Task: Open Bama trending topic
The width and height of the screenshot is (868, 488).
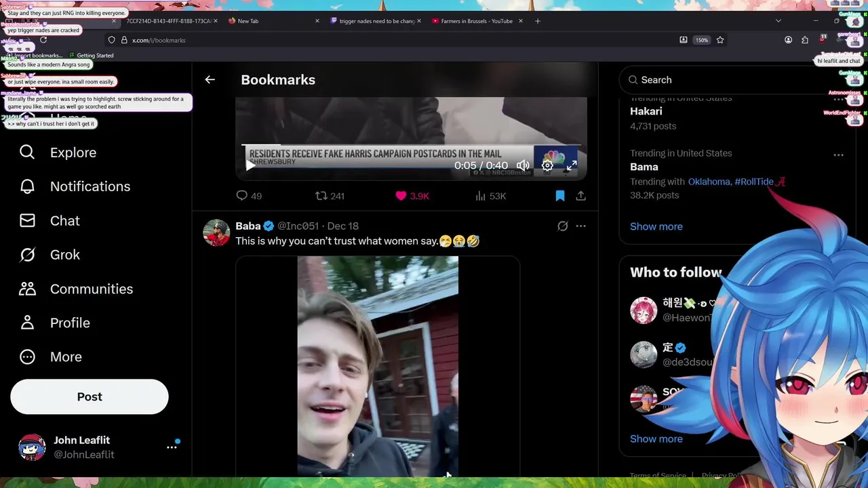Action: [x=644, y=167]
